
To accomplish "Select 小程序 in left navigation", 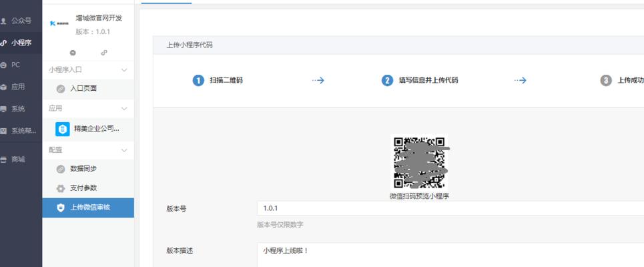I will tap(21, 43).
